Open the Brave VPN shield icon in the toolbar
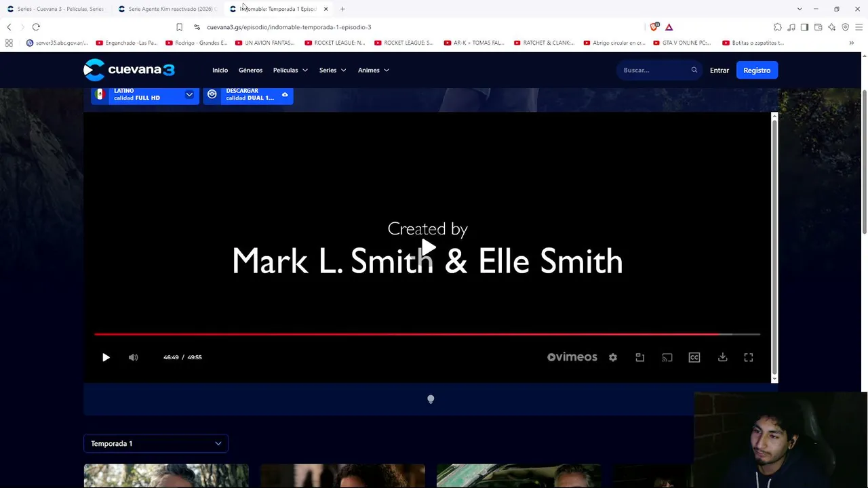The width and height of the screenshot is (868, 488). click(x=846, y=27)
